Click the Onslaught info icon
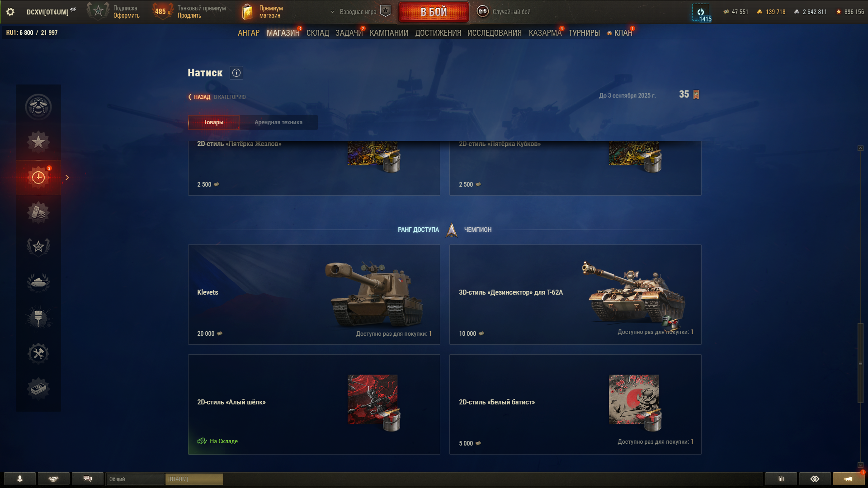868x488 pixels. tap(236, 73)
